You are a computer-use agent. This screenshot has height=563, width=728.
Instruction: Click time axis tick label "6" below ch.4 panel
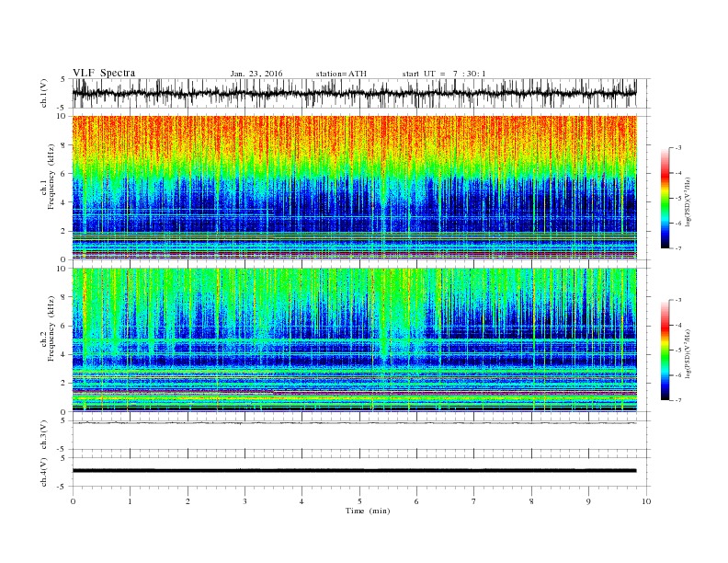[x=416, y=501]
